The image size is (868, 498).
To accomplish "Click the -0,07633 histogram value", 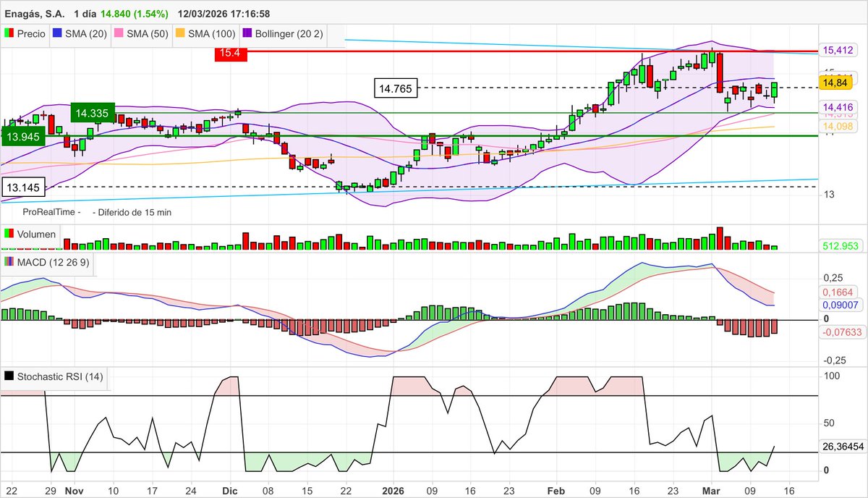I will tap(842, 332).
